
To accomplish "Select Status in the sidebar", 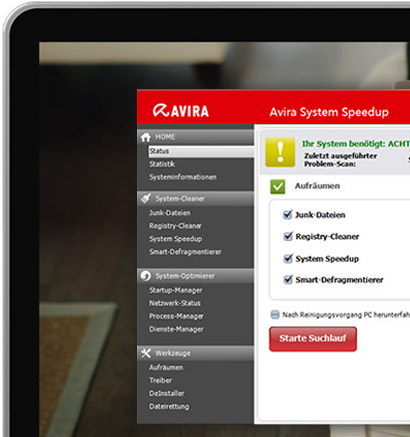I will tap(201, 151).
